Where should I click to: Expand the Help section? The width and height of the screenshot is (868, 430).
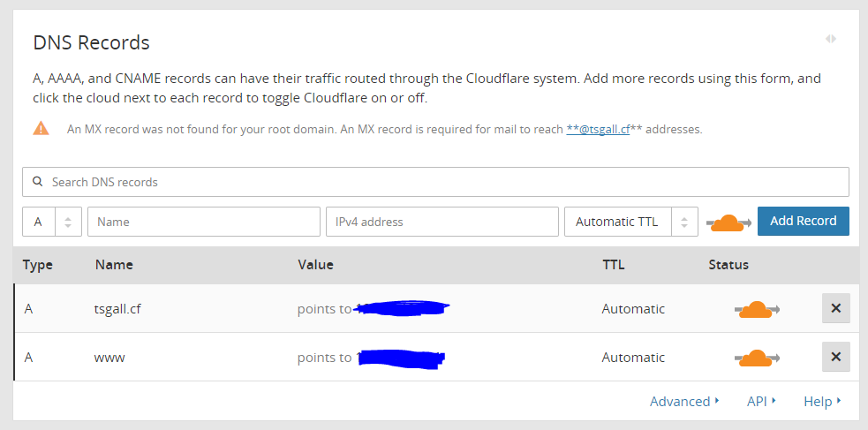[822, 401]
